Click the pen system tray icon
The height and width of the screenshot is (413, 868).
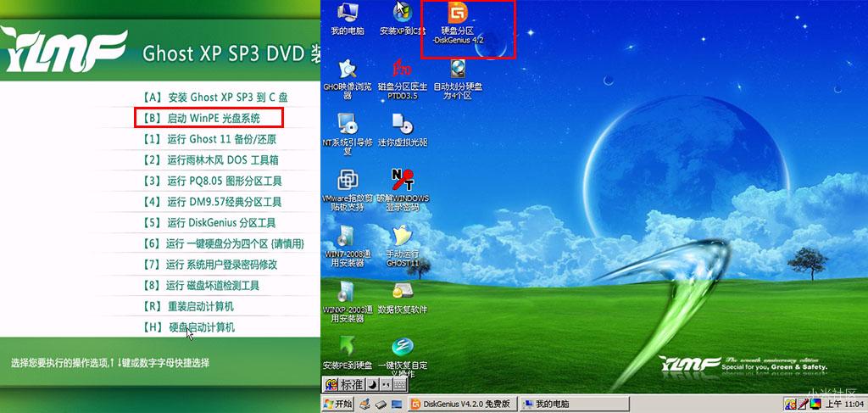[x=803, y=404]
